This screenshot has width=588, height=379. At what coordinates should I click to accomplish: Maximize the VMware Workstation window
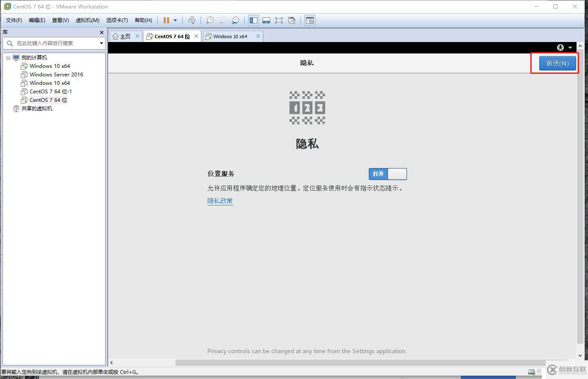point(555,6)
